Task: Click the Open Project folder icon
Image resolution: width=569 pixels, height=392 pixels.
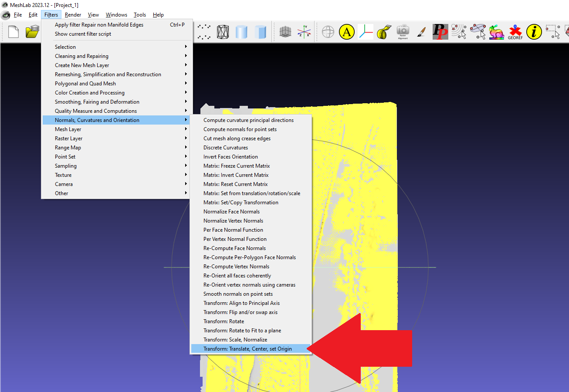Action: point(32,32)
